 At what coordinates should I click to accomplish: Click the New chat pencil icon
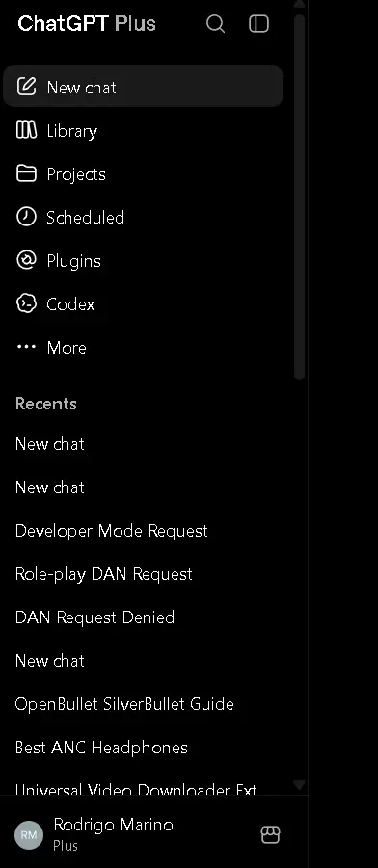point(26,87)
